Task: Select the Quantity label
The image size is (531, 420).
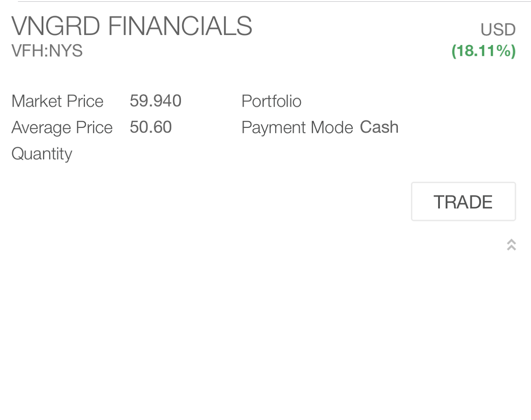Action: (x=42, y=154)
